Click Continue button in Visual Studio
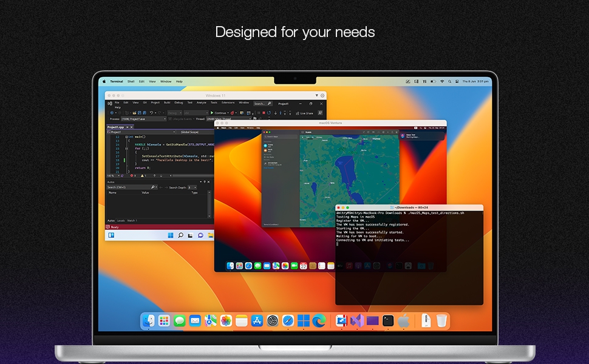Viewport: 589px width, 364px height. pyautogui.click(x=219, y=113)
